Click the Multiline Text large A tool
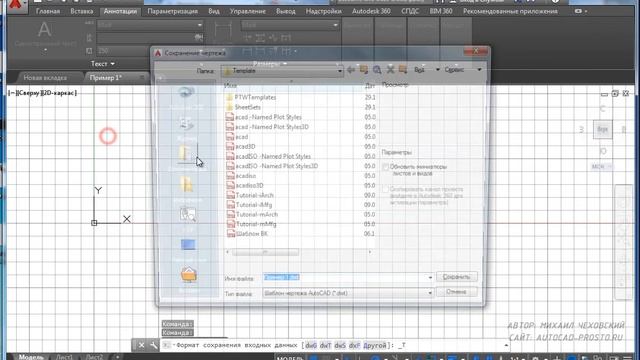This screenshot has height=360, width=640. pyautogui.click(x=44, y=30)
